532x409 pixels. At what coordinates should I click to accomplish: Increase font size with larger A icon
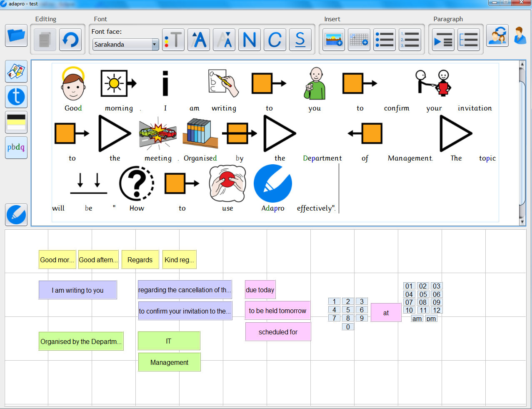coord(199,40)
